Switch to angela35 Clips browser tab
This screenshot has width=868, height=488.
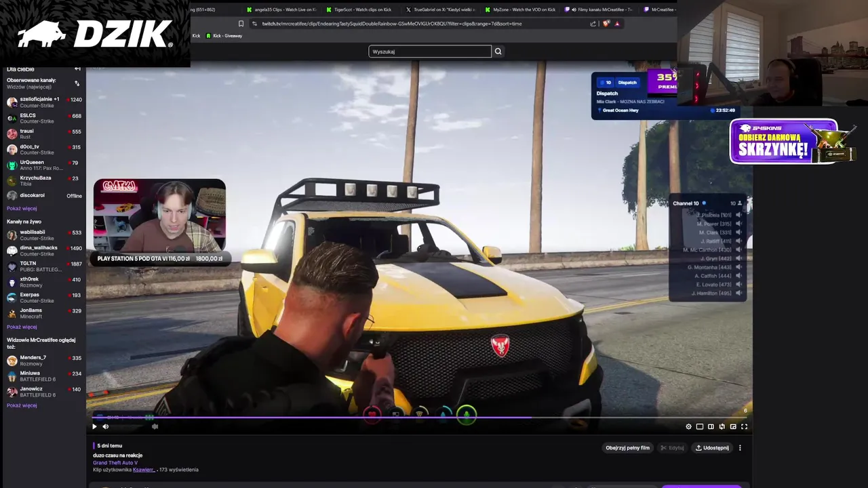[281, 9]
